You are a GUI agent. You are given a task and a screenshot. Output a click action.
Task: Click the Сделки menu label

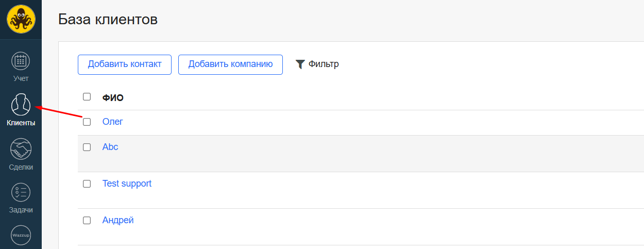pyautogui.click(x=21, y=167)
